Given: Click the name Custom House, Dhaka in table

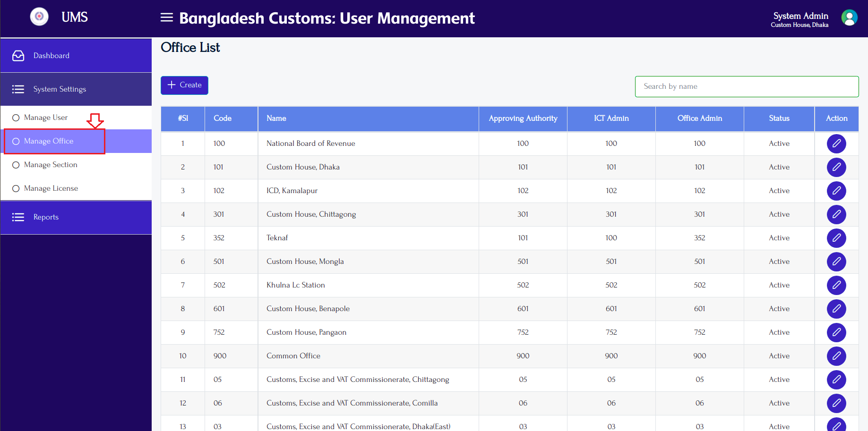Looking at the screenshot, I should click(x=303, y=167).
